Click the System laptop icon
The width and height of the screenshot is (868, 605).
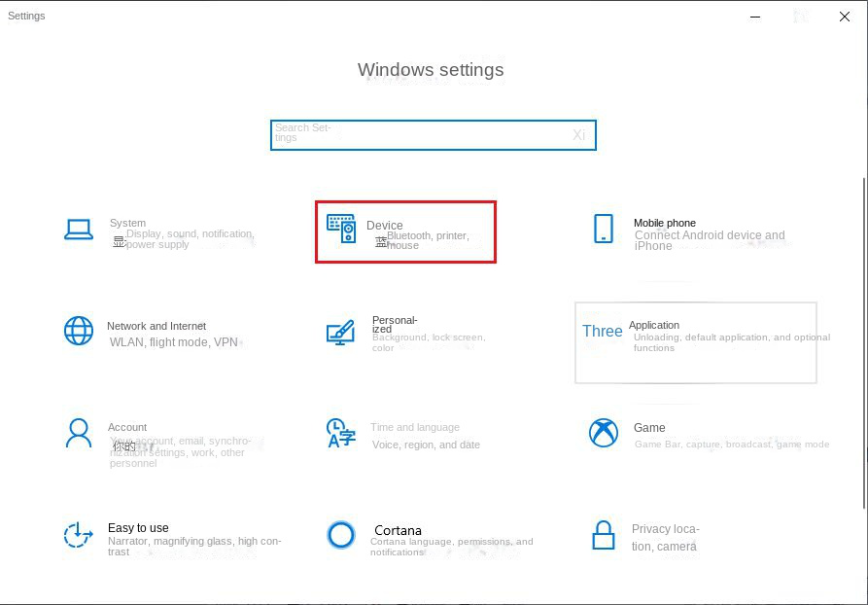pos(79,230)
